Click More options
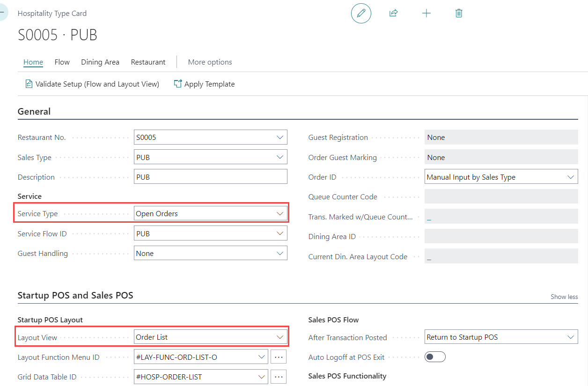Screen dimensions: 588x386 pos(210,62)
